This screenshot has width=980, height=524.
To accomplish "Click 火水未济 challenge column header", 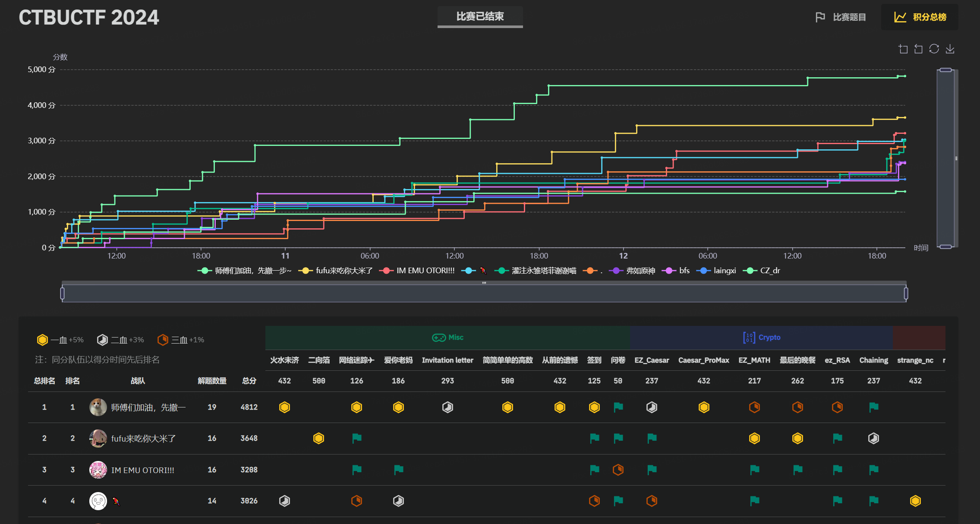I will point(284,360).
